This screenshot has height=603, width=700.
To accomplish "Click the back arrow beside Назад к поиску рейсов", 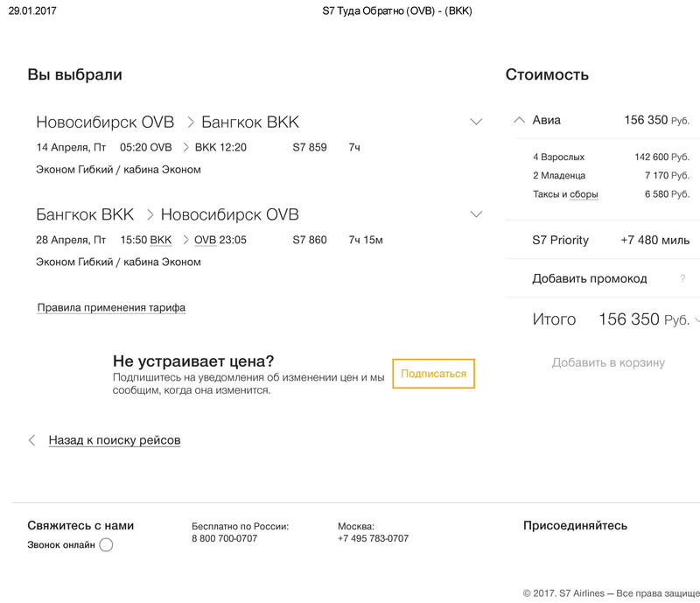I will tap(32, 440).
